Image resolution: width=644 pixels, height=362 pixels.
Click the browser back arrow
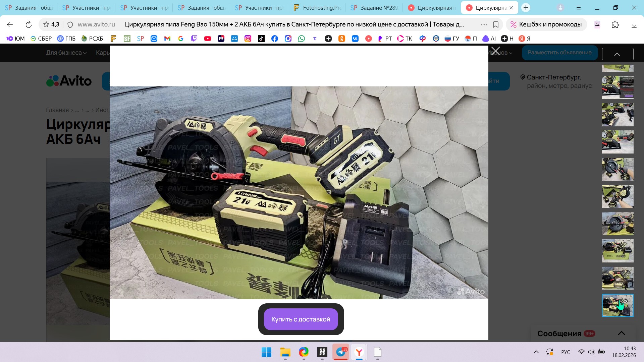pos(10,24)
